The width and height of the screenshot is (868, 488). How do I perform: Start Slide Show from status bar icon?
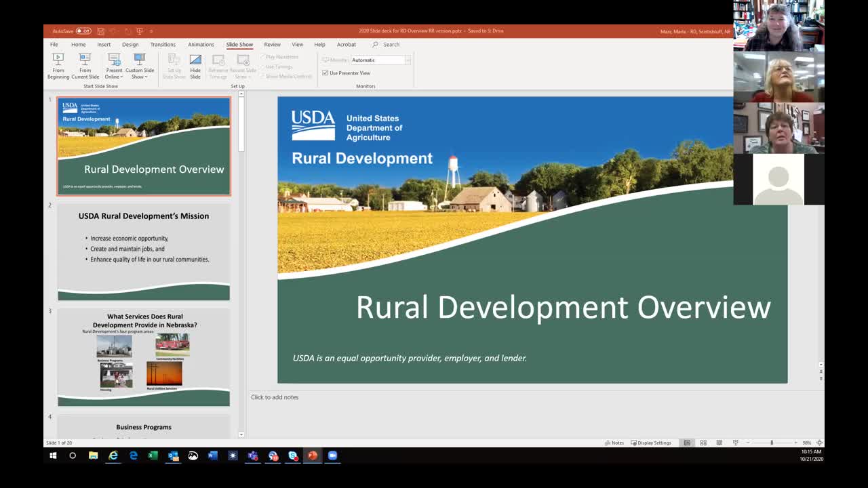coord(736,443)
